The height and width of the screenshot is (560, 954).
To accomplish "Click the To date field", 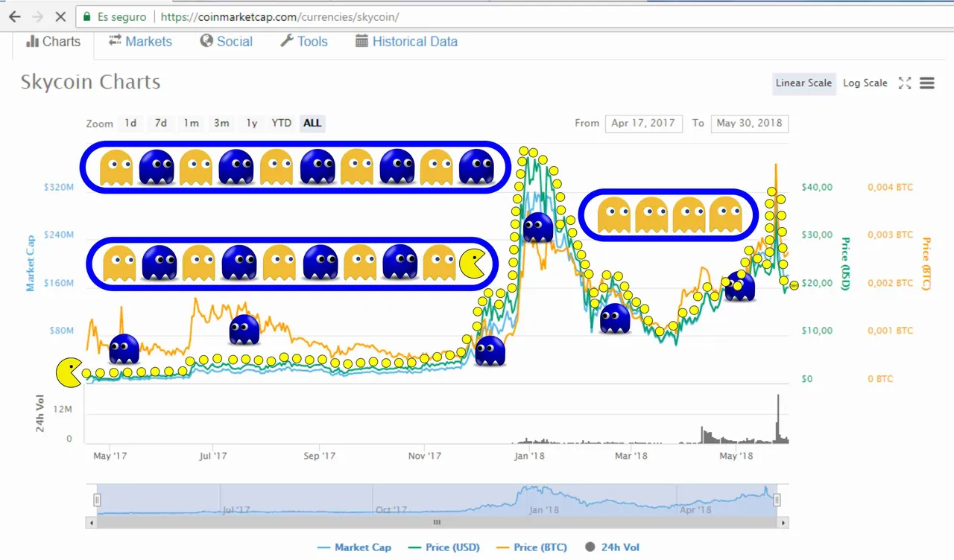I will point(749,123).
